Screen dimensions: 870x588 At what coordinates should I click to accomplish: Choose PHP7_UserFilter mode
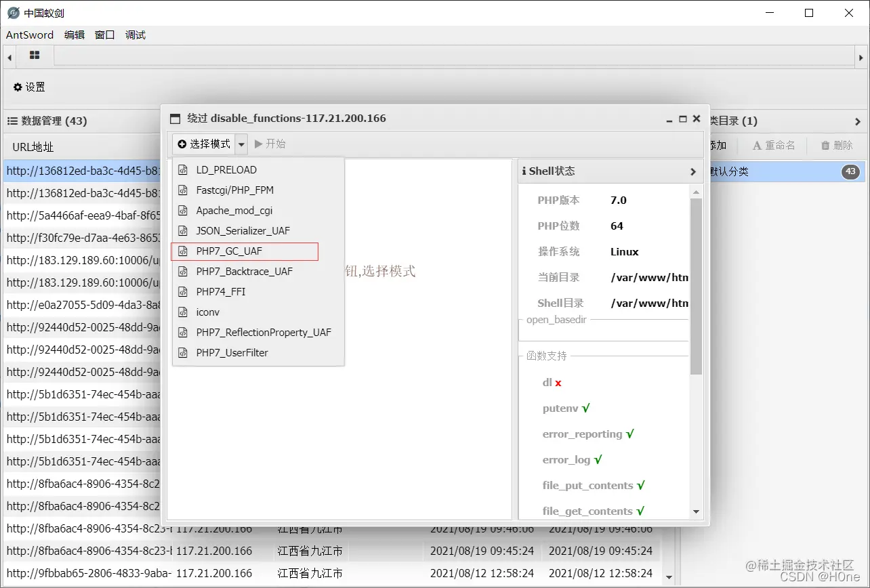tap(258, 353)
